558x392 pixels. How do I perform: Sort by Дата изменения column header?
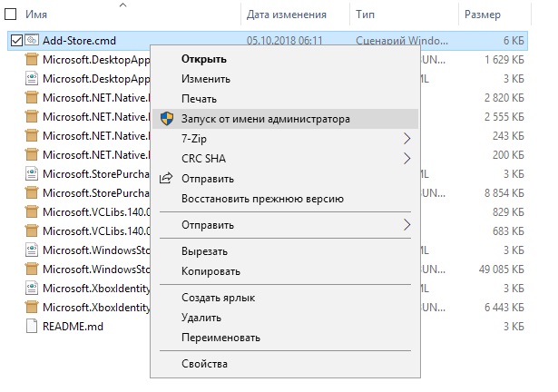click(x=287, y=15)
